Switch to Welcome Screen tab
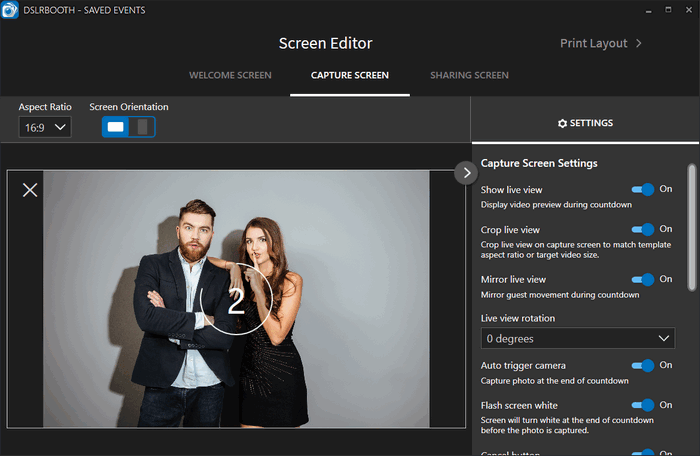Screen dimensions: 700x456 pos(228,75)
